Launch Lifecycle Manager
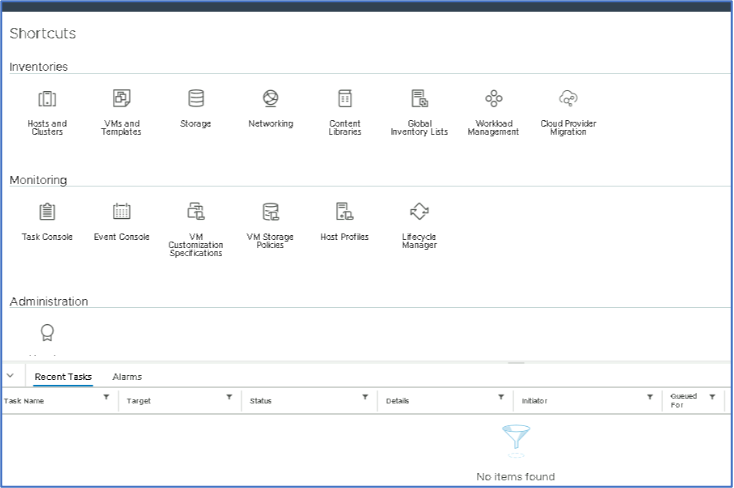This screenshot has height=488, width=734. (419, 212)
